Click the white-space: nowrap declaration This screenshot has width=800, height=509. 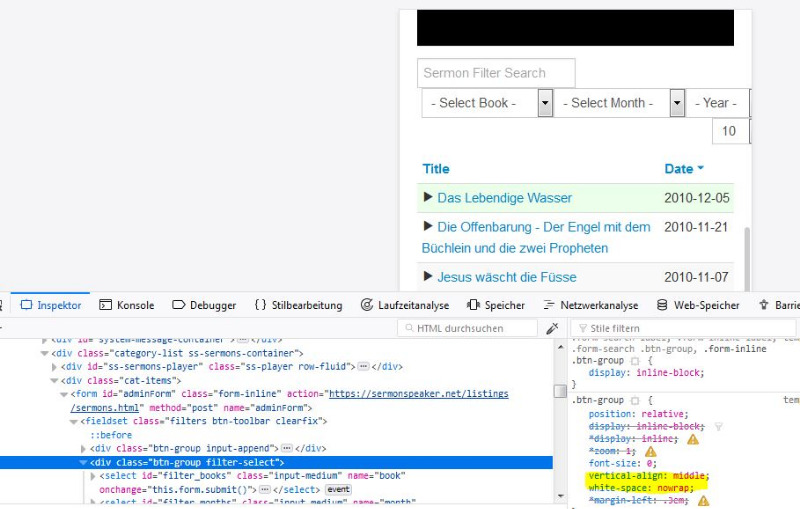coord(641,488)
